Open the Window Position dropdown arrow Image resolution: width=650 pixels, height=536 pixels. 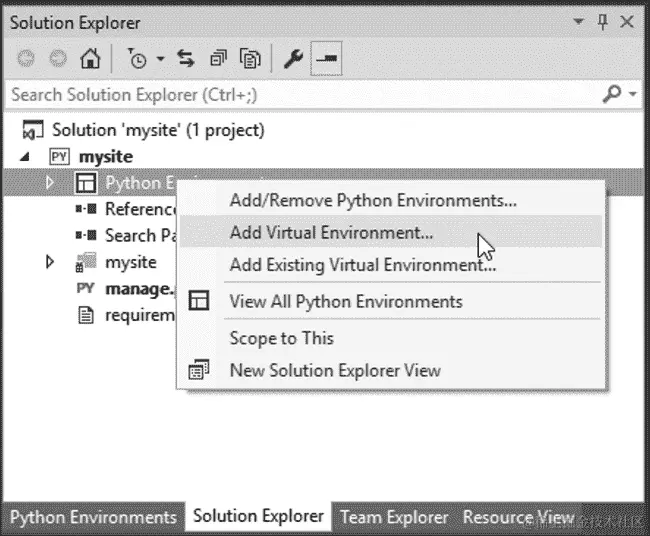578,21
